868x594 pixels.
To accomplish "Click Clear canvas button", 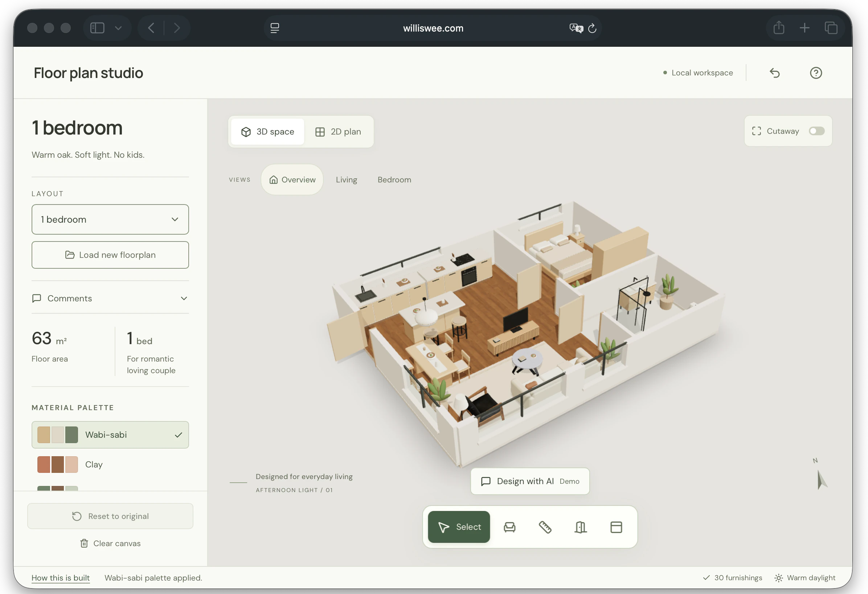I will pyautogui.click(x=110, y=543).
